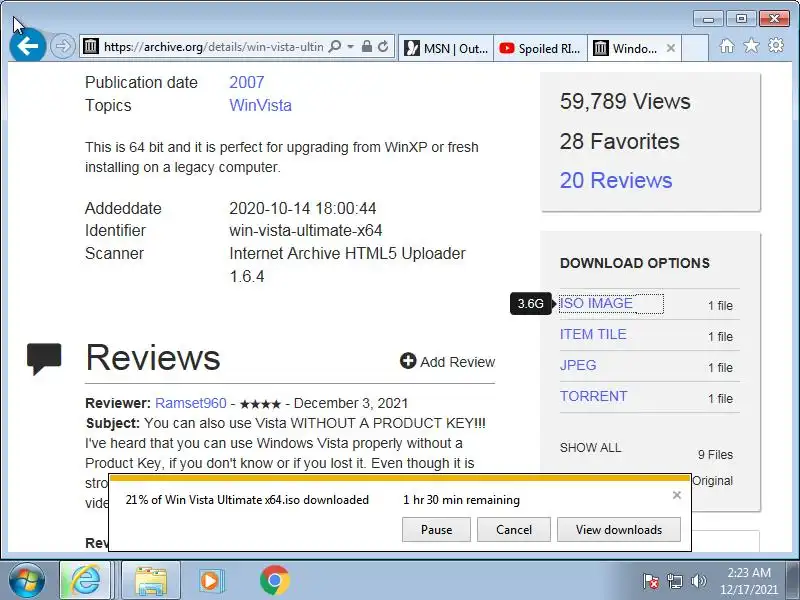800x600 pixels.
Task: Open the Windows Start menu
Action: 26,581
